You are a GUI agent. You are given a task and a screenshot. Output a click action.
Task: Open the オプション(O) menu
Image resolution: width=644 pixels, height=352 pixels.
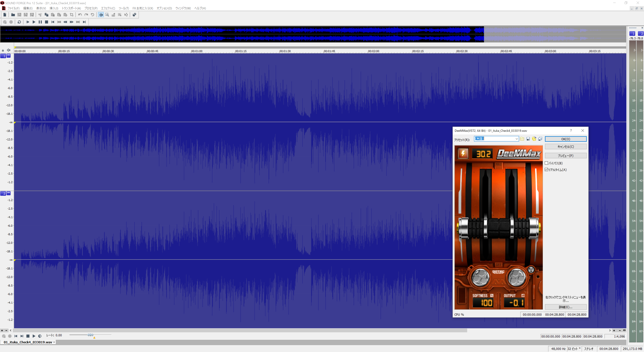tap(164, 8)
